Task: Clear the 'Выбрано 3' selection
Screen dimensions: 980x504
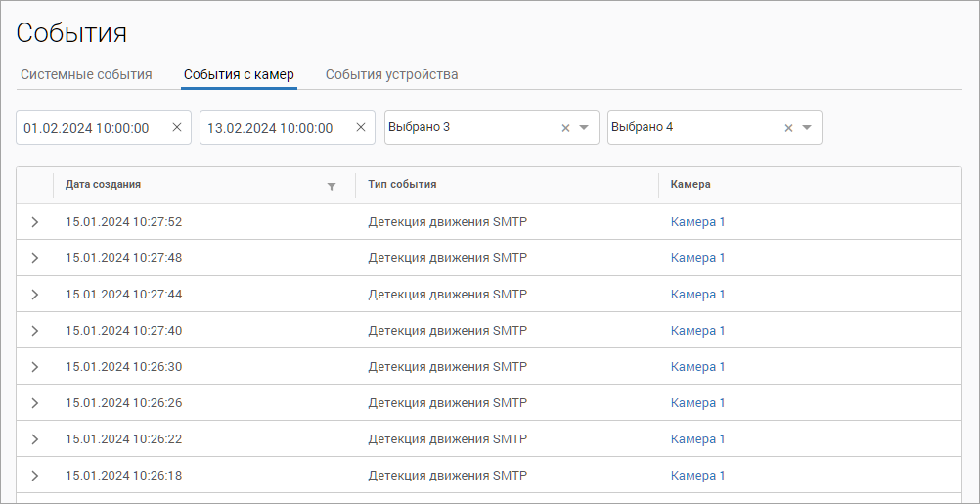Action: coord(565,127)
